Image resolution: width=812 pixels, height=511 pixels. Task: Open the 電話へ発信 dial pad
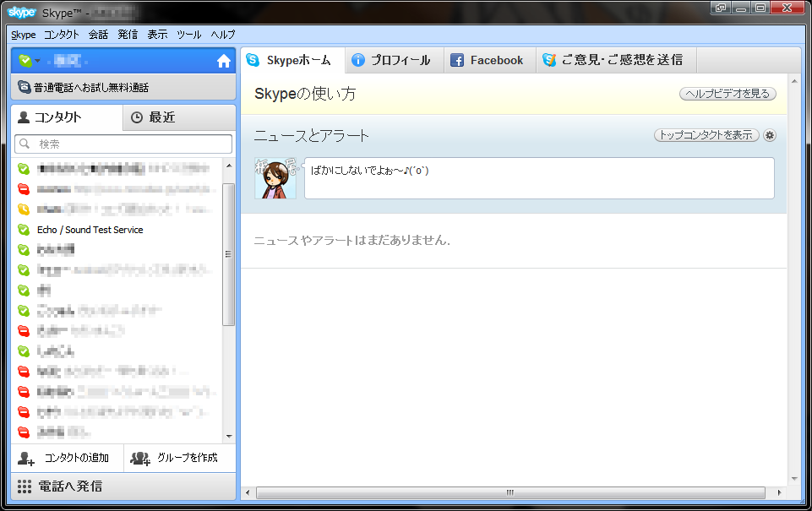click(x=123, y=487)
